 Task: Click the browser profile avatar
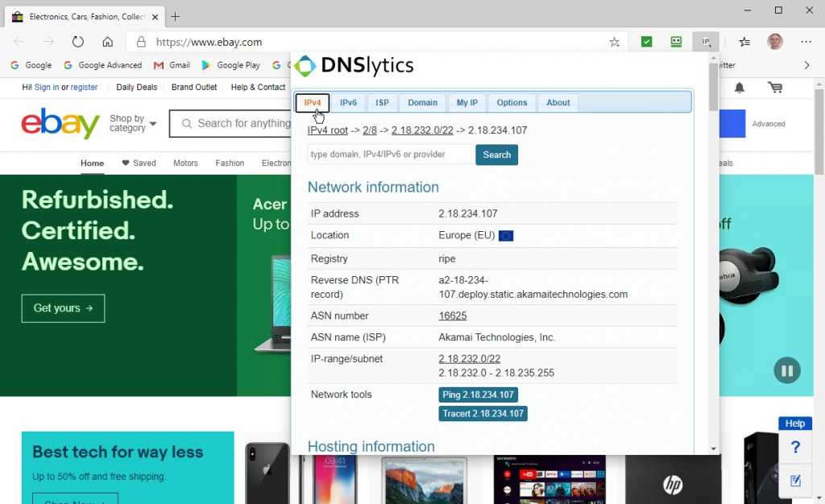(774, 41)
